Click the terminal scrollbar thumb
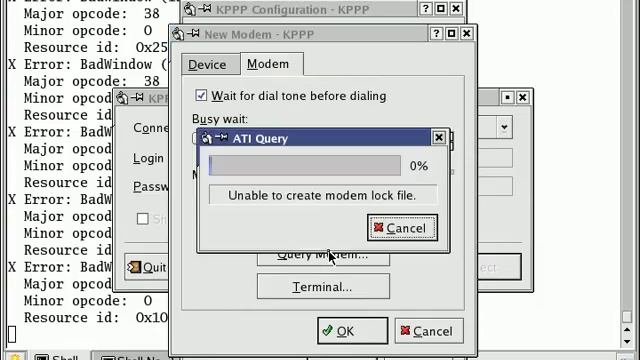The image size is (640, 360). 627,316
